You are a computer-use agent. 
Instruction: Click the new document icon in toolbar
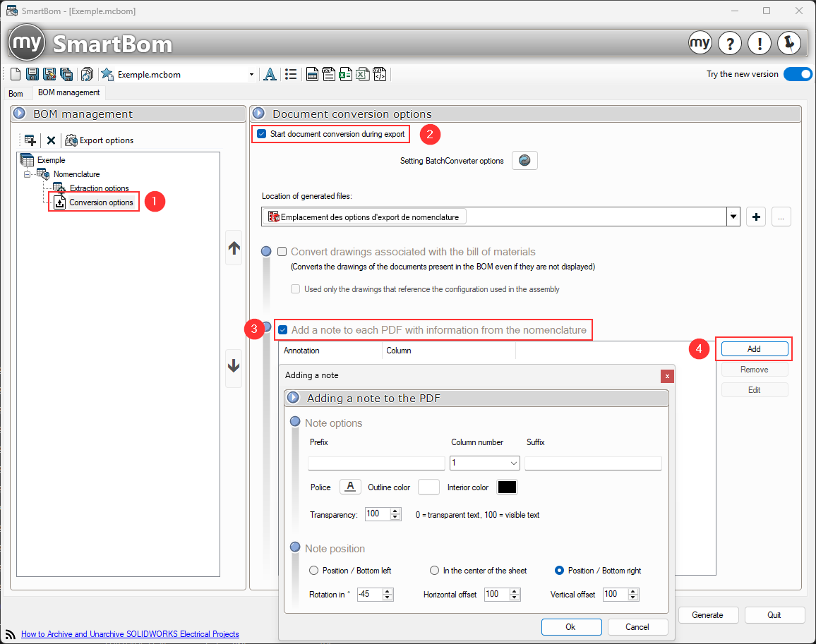[16, 75]
